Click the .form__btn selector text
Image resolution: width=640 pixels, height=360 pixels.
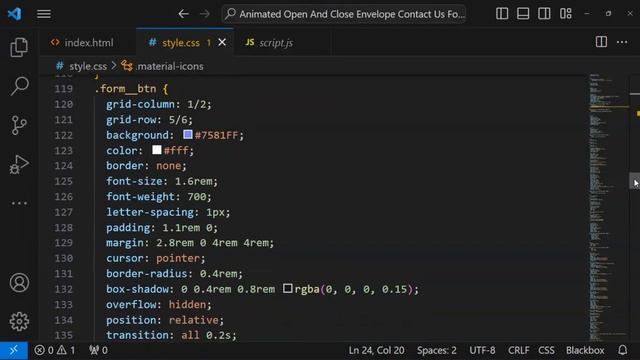125,89
